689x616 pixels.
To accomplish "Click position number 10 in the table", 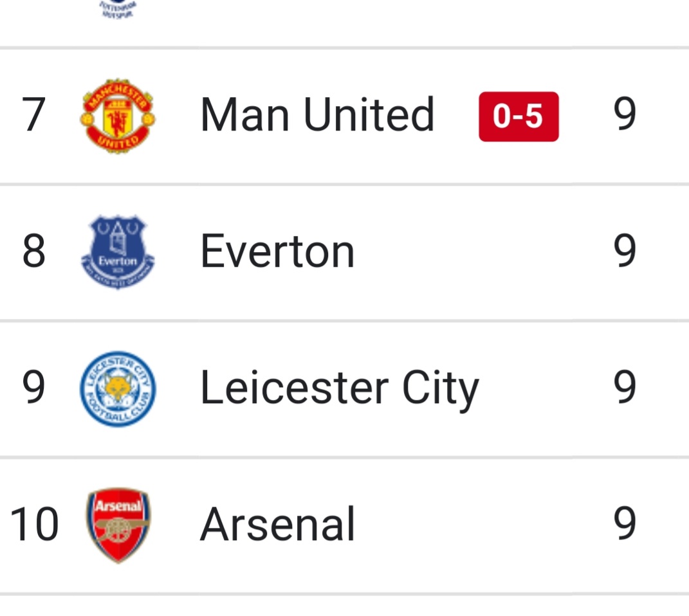I will click(35, 525).
